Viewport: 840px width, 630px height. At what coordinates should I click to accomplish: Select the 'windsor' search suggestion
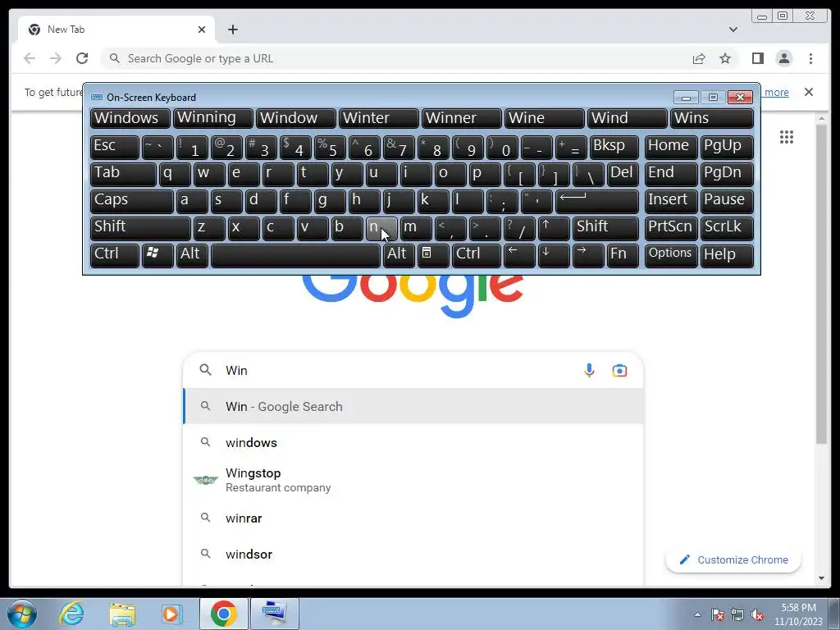coord(413,554)
